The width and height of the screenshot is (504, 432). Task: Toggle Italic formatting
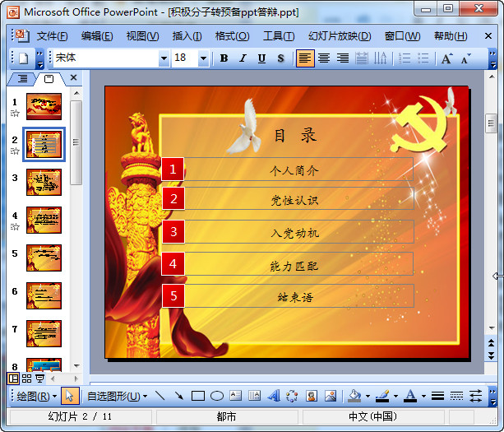click(243, 58)
